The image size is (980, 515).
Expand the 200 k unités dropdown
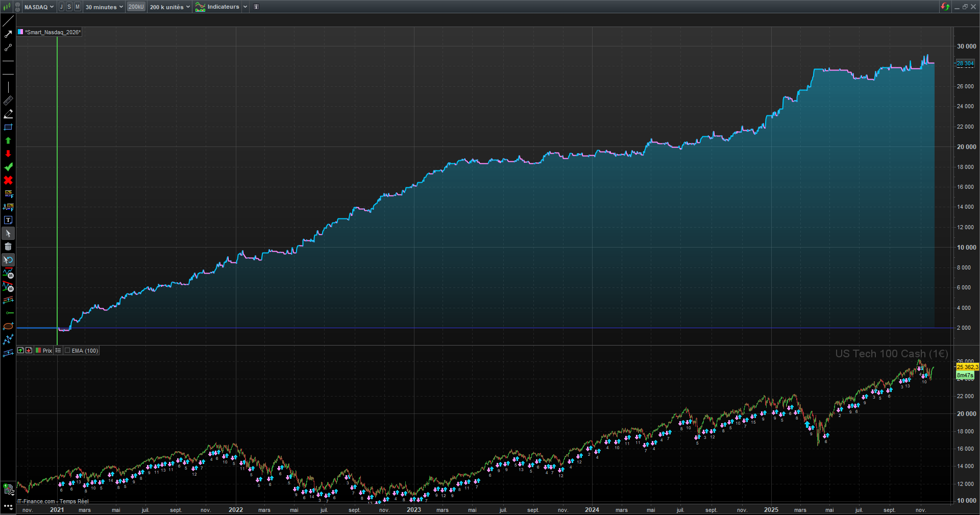169,7
